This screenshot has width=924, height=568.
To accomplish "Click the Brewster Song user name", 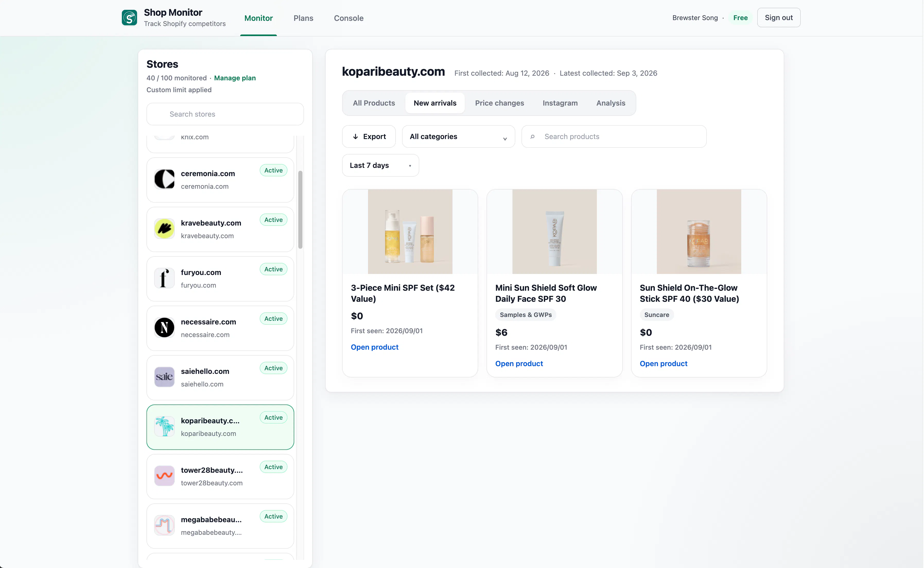I will [695, 18].
